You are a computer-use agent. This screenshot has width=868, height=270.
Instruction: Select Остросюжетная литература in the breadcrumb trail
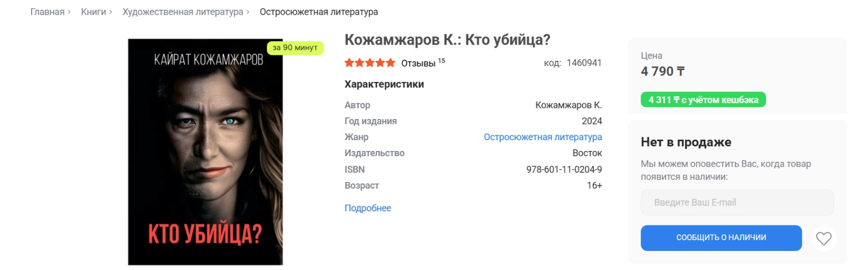(318, 12)
